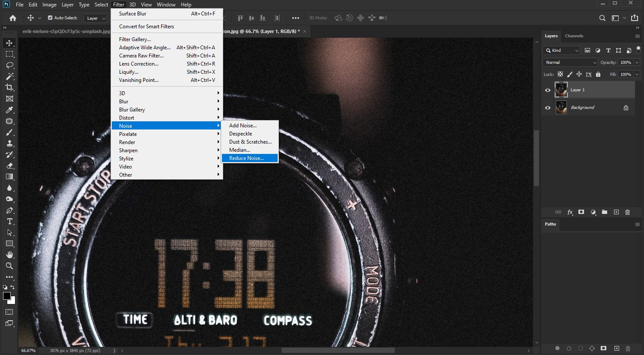The image size is (644, 355).
Task: Select the Move tool in toolbar
Action: (9, 43)
